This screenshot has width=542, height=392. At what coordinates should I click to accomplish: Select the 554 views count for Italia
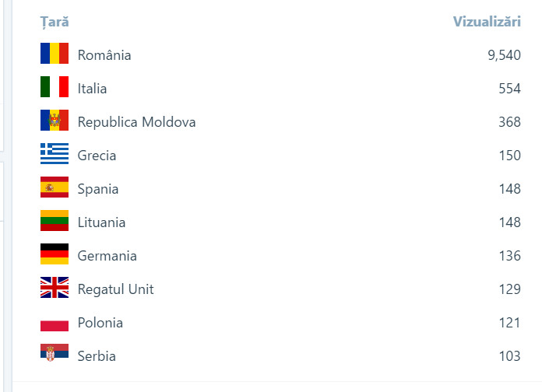tap(509, 89)
